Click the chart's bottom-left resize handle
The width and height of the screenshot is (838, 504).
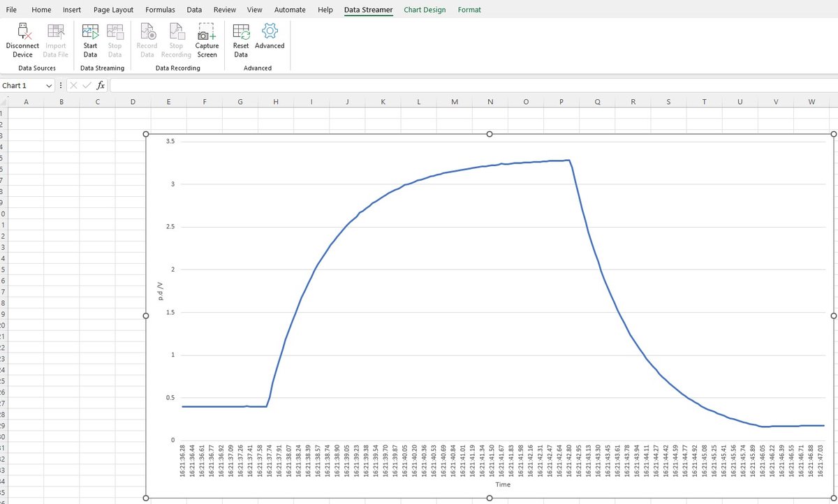146,498
